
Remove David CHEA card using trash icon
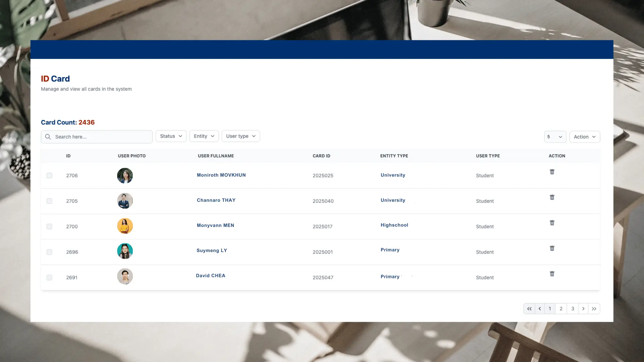[552, 274]
